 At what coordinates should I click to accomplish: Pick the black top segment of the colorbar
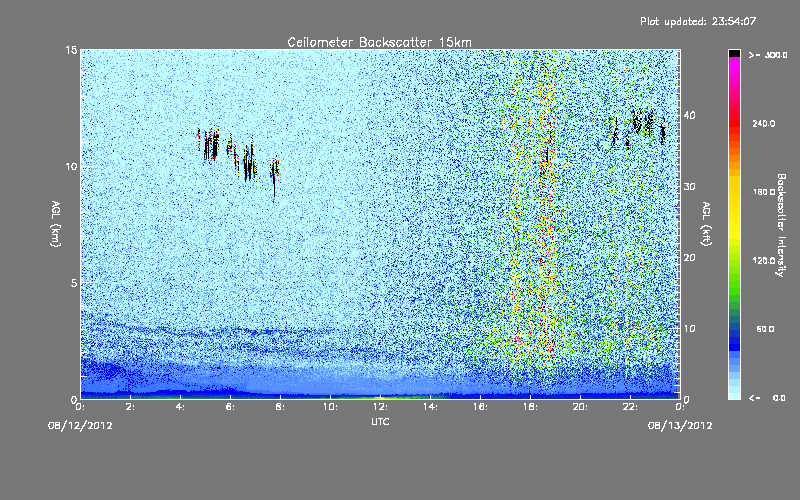(734, 53)
